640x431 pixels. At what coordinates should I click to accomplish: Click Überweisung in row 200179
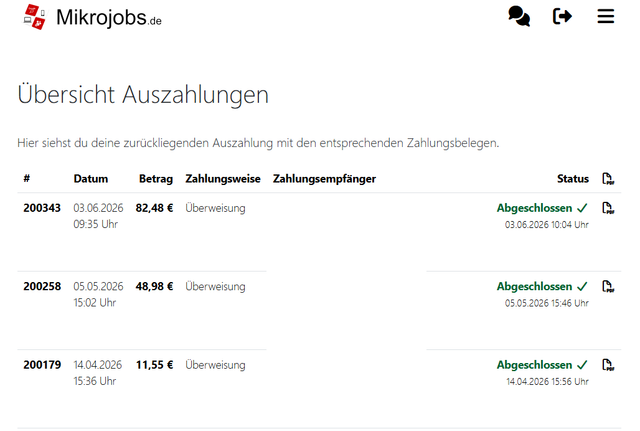pyautogui.click(x=216, y=365)
